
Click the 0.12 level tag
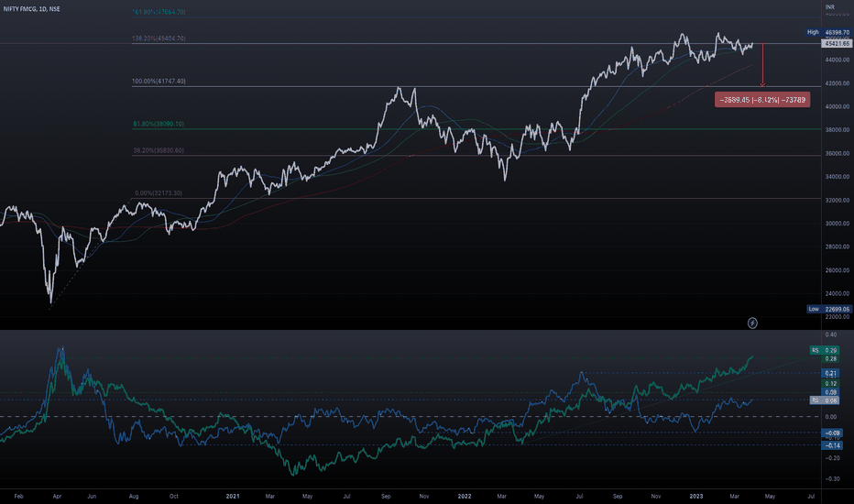tap(830, 384)
